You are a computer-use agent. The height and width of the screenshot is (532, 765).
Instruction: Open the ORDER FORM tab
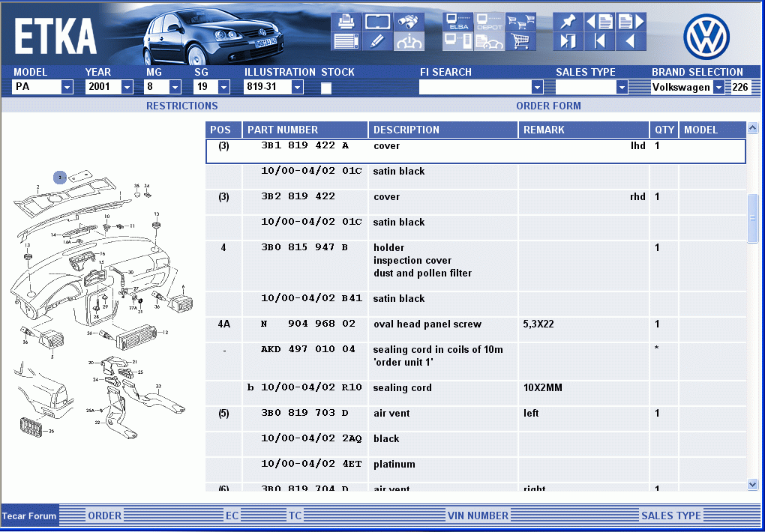(x=548, y=106)
